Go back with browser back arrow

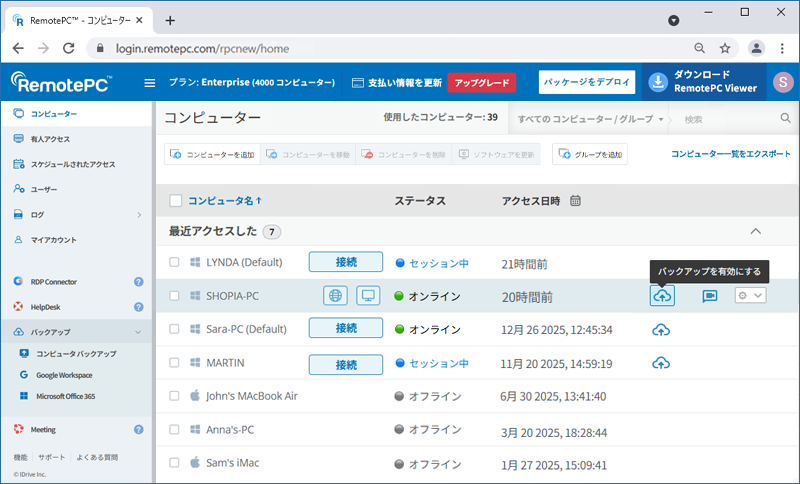click(x=18, y=48)
